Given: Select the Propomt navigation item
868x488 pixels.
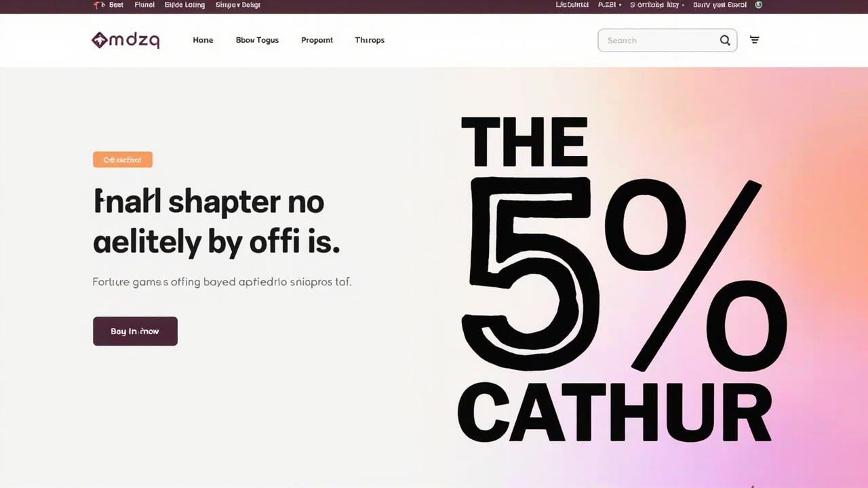Looking at the screenshot, I should [x=317, y=40].
